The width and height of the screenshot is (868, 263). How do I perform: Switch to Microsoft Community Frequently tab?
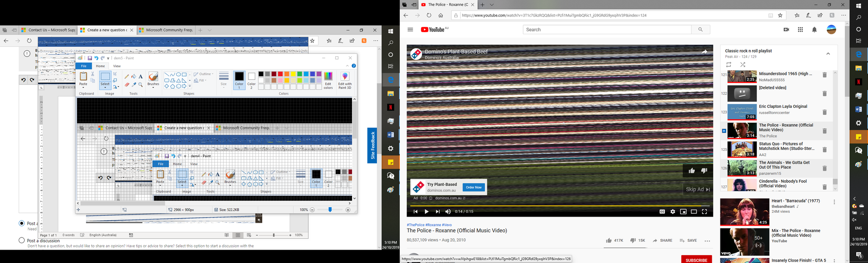(166, 30)
